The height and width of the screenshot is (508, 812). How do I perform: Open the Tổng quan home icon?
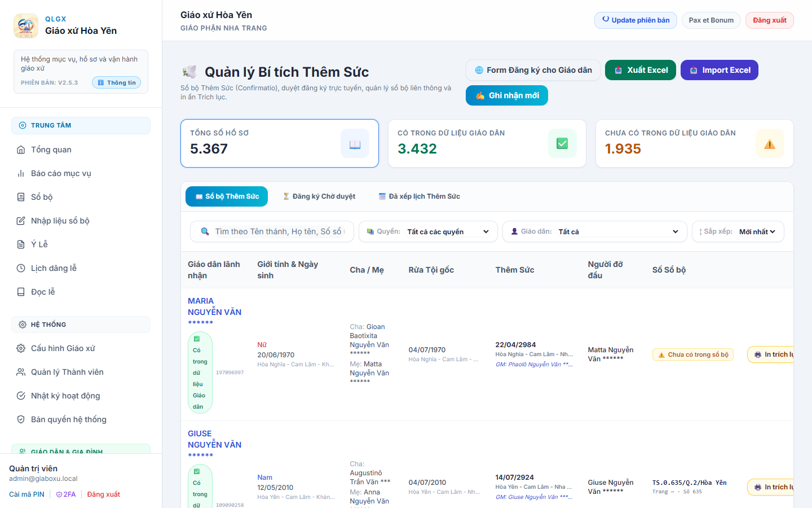coord(21,150)
